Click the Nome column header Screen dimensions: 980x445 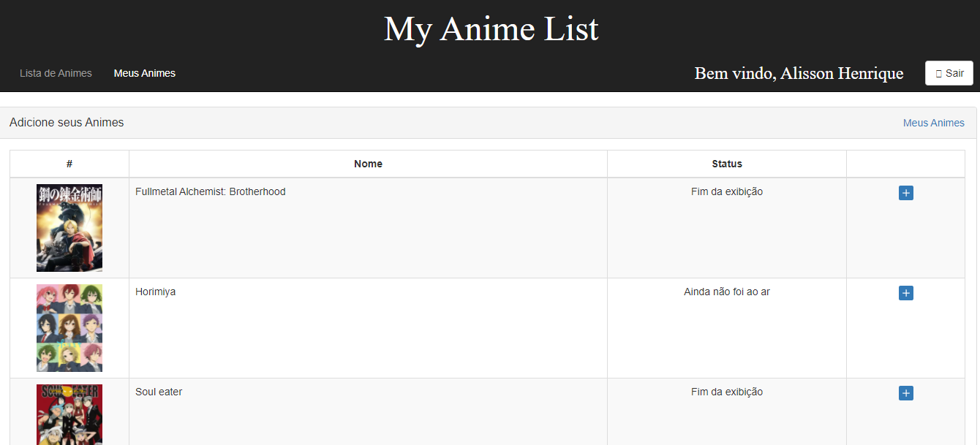(x=368, y=164)
